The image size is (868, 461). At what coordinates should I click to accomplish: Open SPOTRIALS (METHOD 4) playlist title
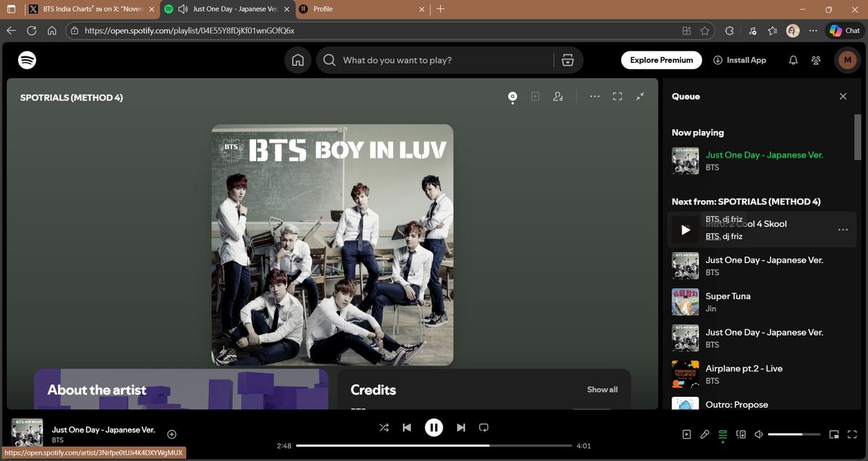(72, 98)
